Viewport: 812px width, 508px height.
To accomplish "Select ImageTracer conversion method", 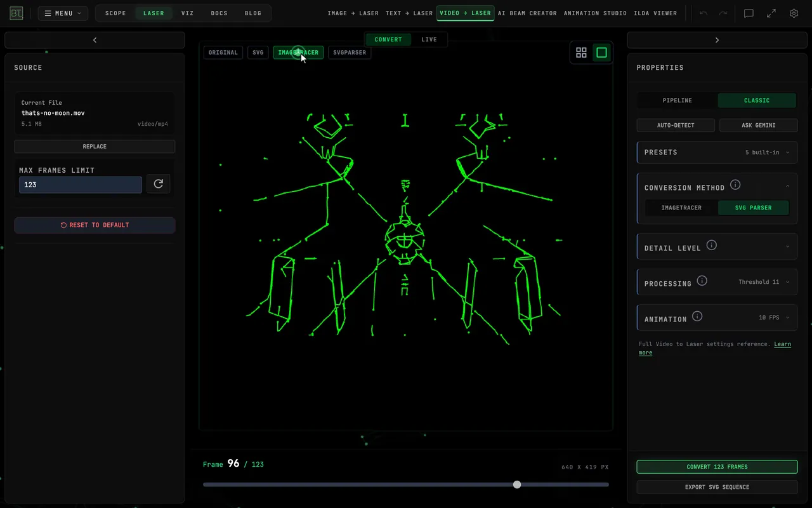I will 681,208.
